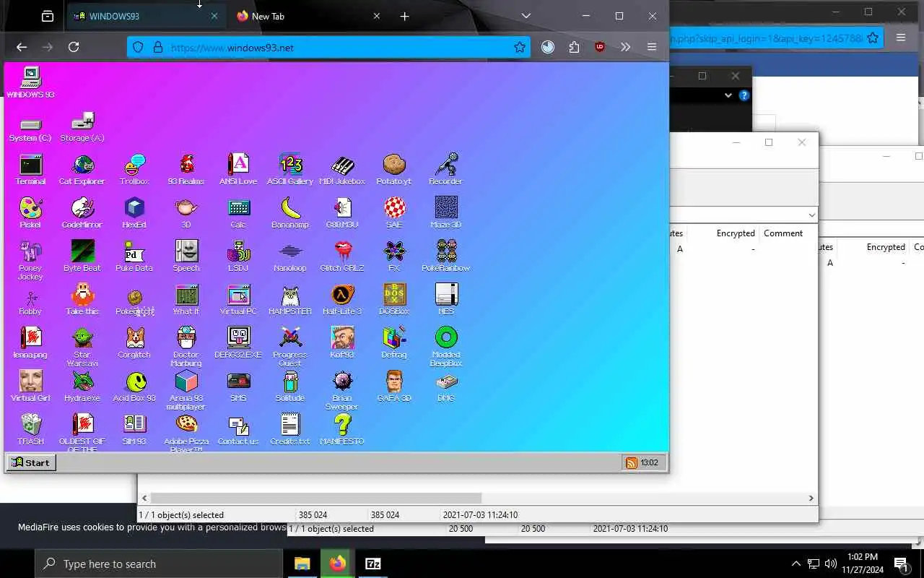Bookmark this page with the star
The width and height of the screenshot is (924, 578).
coord(520,47)
